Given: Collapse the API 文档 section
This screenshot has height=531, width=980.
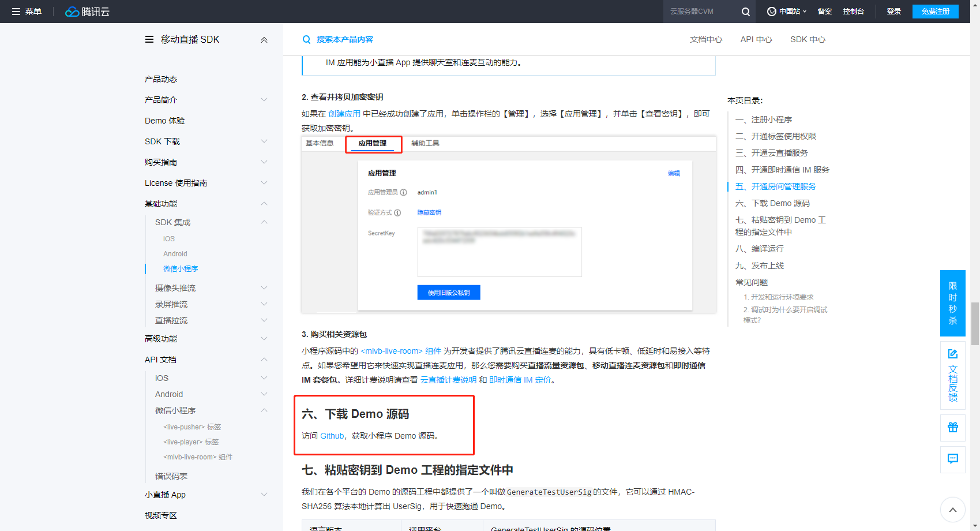Looking at the screenshot, I should coord(264,360).
